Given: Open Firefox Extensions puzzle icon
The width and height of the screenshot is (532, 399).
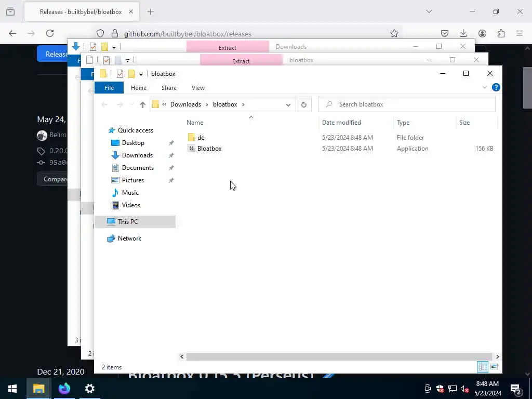Looking at the screenshot, I should [x=501, y=33].
